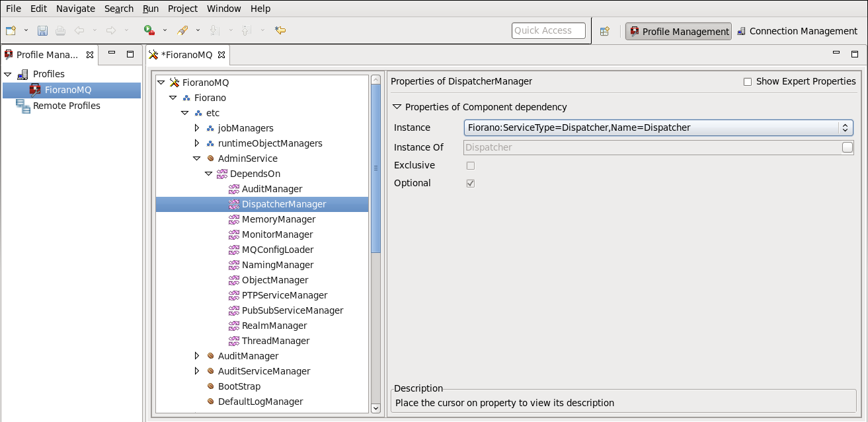Click the New wizard toolbar icon
868x422 pixels.
[11, 30]
